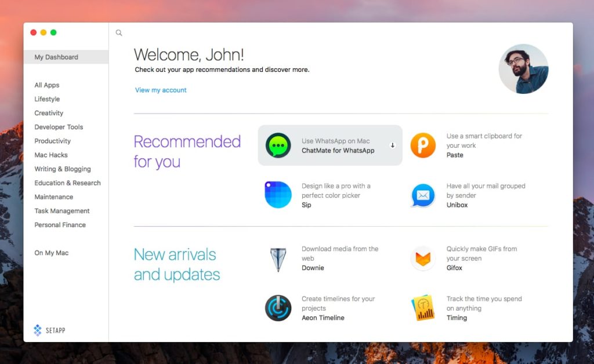Click the Timing app name
Screen dimensions: 594x364
pos(457,318)
